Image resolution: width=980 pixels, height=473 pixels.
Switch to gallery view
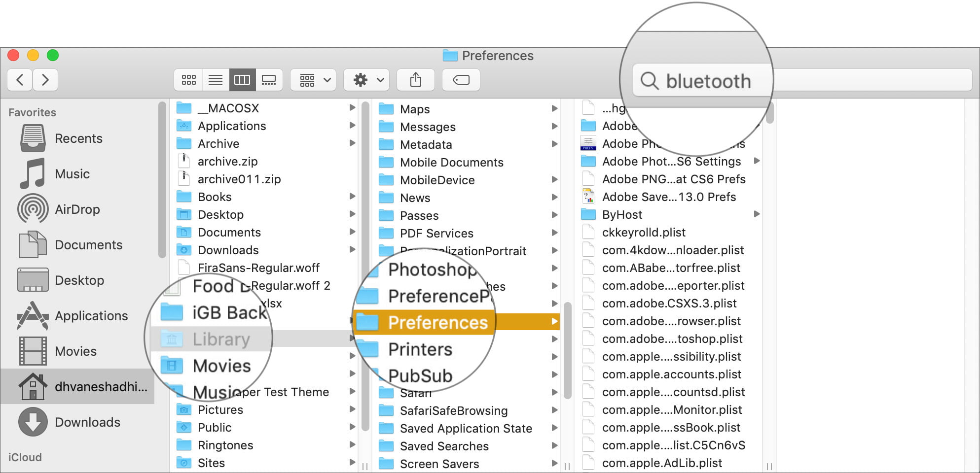pos(269,80)
